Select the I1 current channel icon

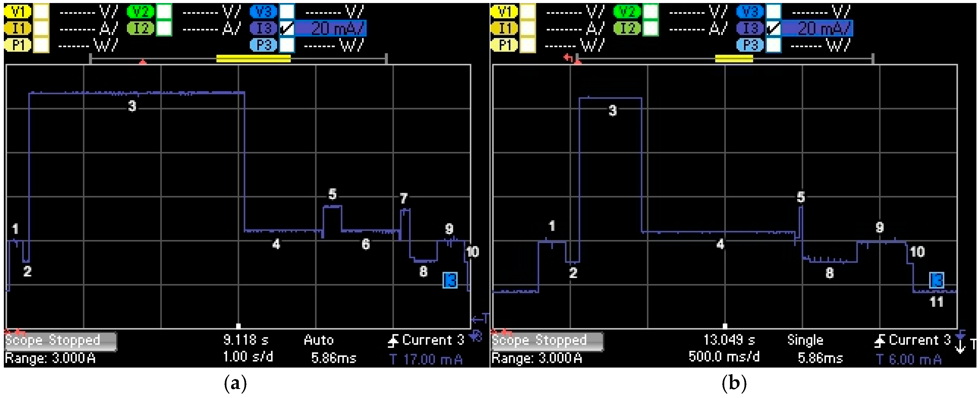tap(18, 27)
